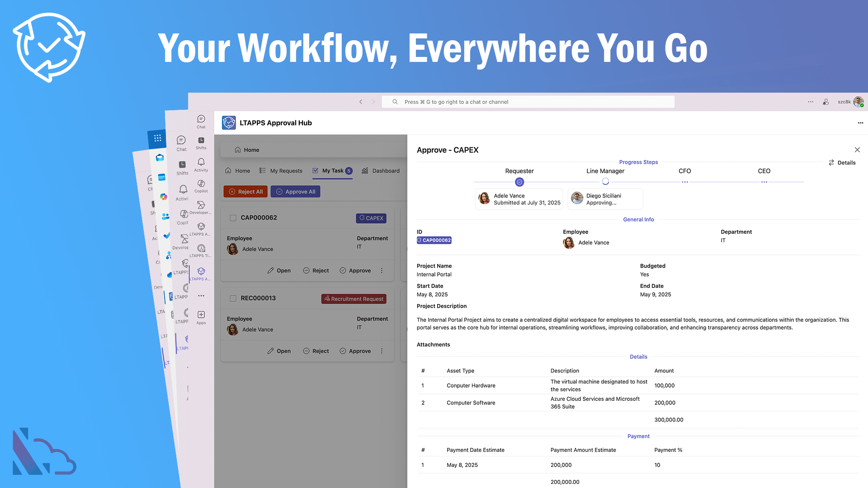Click the LTAPPS Approval Hub logo
The width and height of the screenshot is (868, 488).
click(x=229, y=123)
